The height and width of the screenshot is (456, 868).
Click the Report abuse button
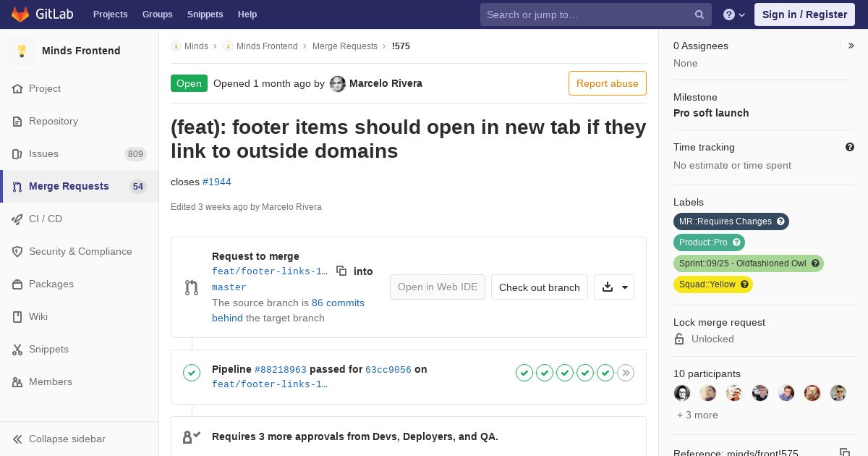[x=608, y=83]
